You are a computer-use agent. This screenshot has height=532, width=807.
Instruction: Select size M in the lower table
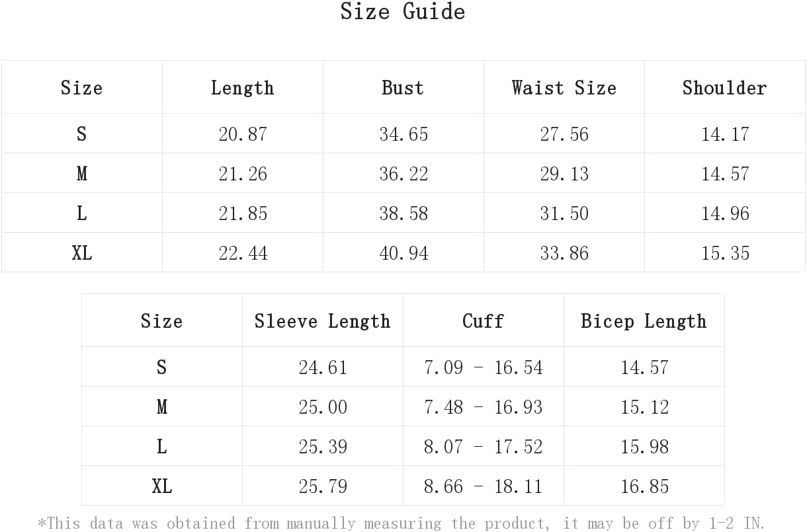(x=161, y=406)
